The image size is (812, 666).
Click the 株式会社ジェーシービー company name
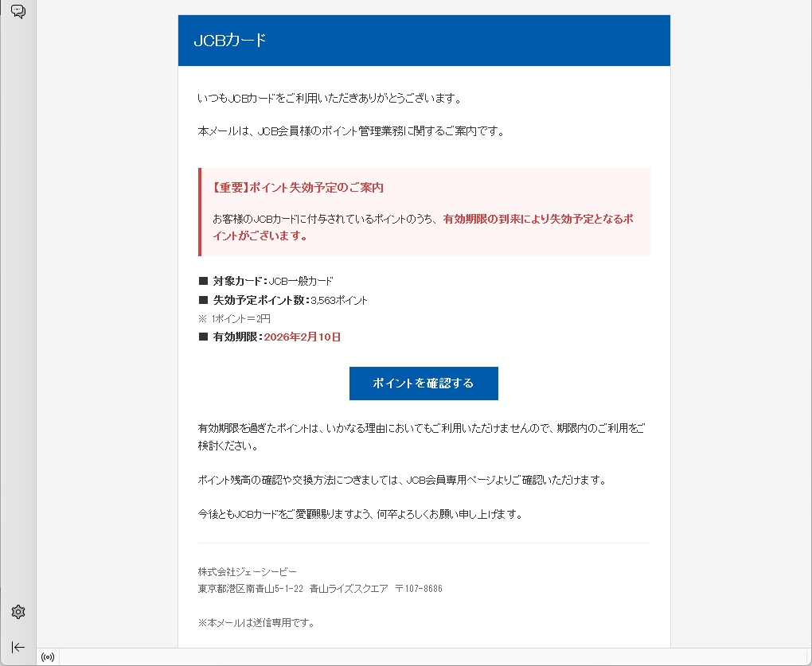point(248,572)
